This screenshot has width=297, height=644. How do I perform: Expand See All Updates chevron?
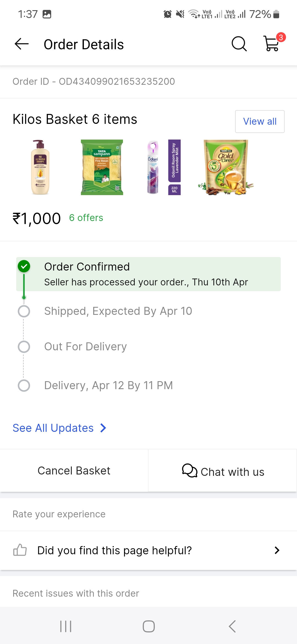(x=103, y=428)
